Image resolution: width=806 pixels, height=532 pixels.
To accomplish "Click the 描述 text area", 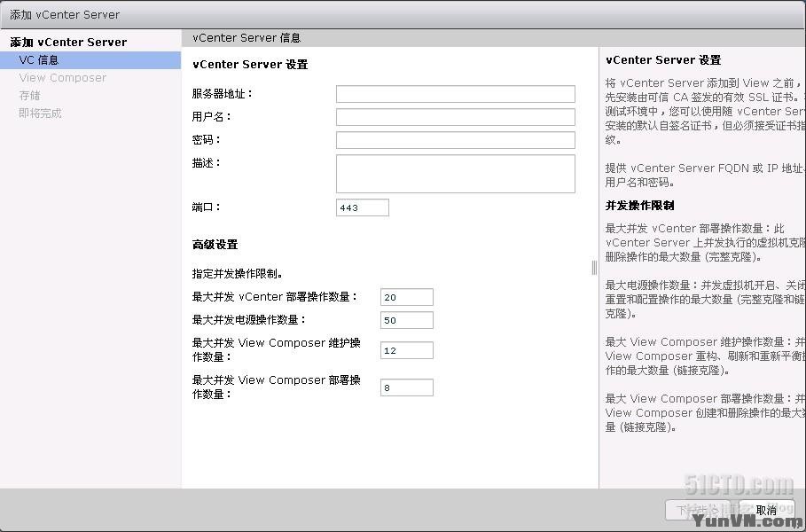I will (x=456, y=174).
